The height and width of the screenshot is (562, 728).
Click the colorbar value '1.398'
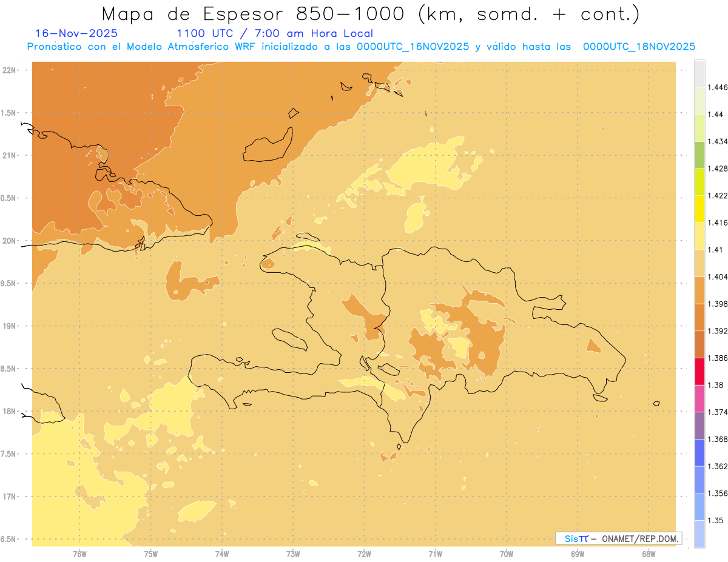[718, 304]
